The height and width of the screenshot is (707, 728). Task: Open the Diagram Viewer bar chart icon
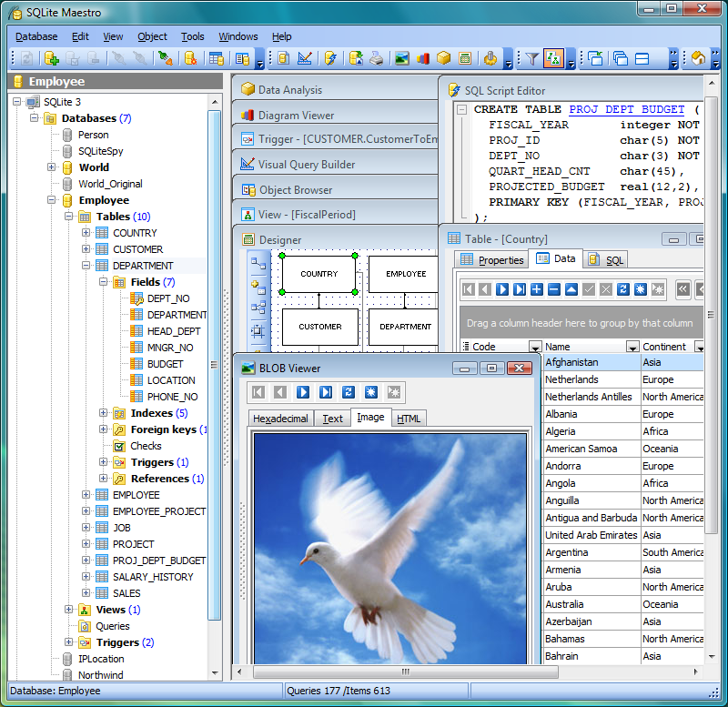pos(423,58)
